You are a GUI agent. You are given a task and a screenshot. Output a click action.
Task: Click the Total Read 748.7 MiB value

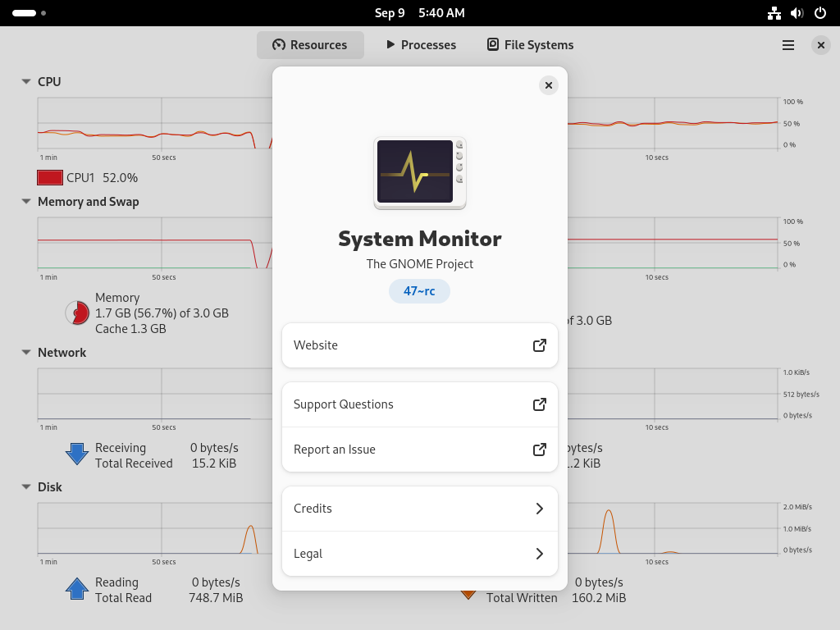216,598
